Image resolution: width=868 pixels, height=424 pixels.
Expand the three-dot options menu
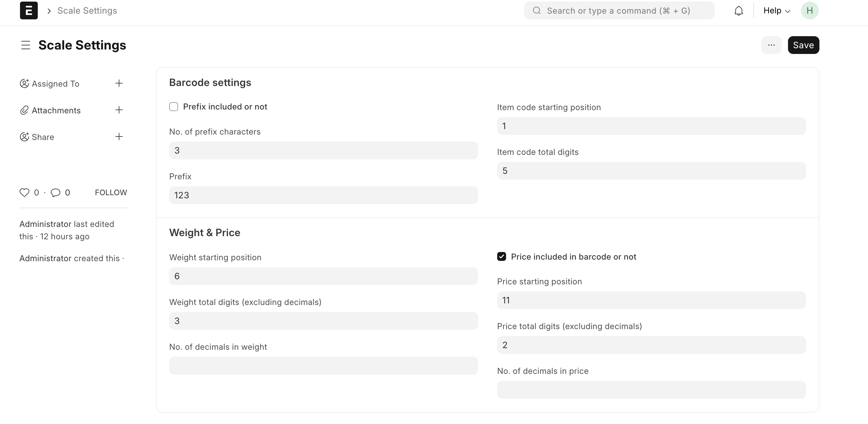coord(771,45)
